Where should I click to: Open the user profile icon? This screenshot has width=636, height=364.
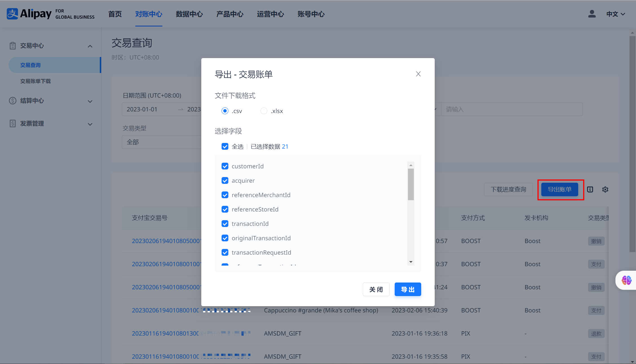click(x=592, y=14)
